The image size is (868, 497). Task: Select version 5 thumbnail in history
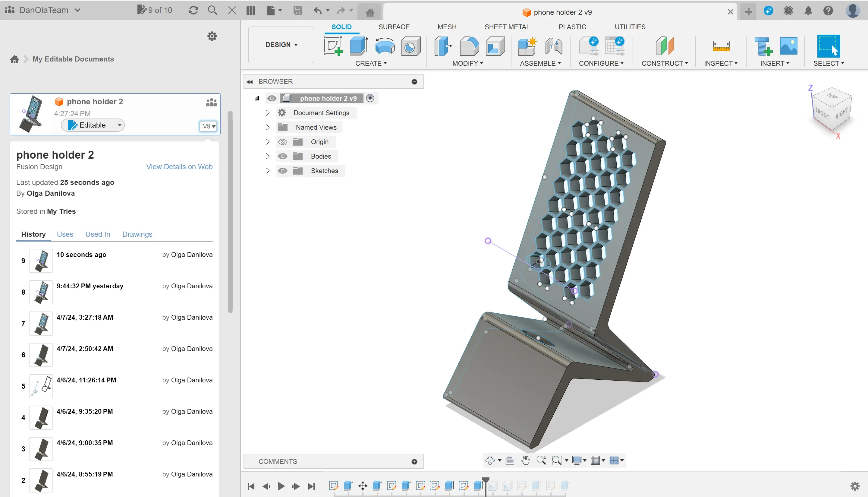41,386
